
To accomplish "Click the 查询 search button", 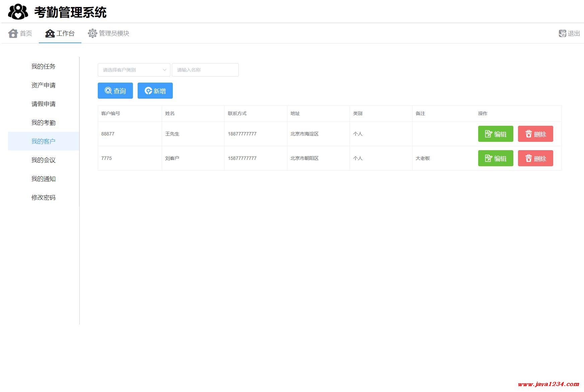I will (x=115, y=91).
